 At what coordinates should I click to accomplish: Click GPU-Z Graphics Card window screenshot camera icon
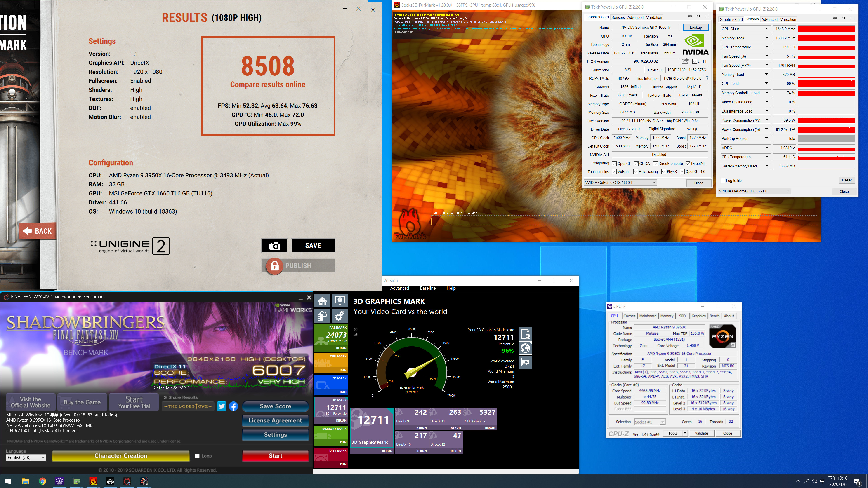click(690, 16)
